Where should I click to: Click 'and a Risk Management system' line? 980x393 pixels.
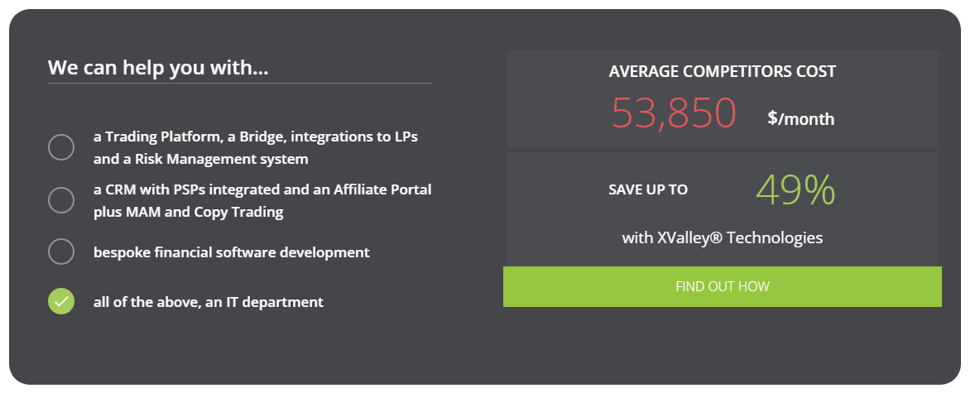[x=200, y=160]
